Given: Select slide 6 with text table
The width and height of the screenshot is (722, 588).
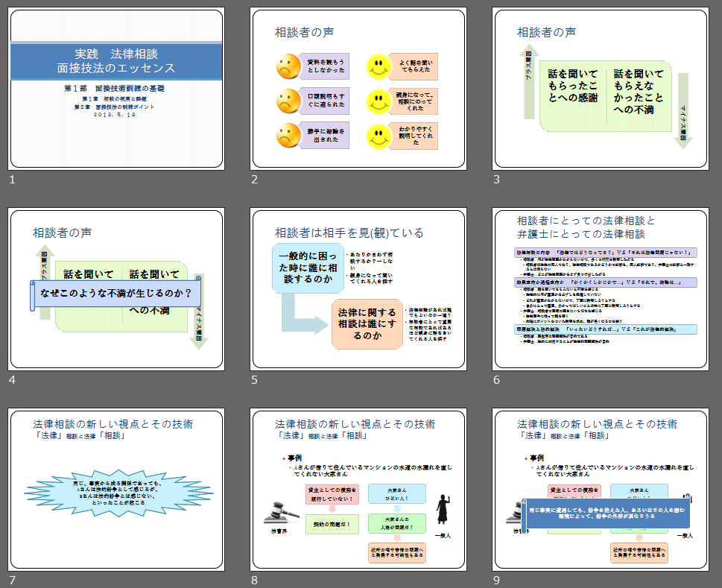Looking at the screenshot, I should tap(601, 289).
